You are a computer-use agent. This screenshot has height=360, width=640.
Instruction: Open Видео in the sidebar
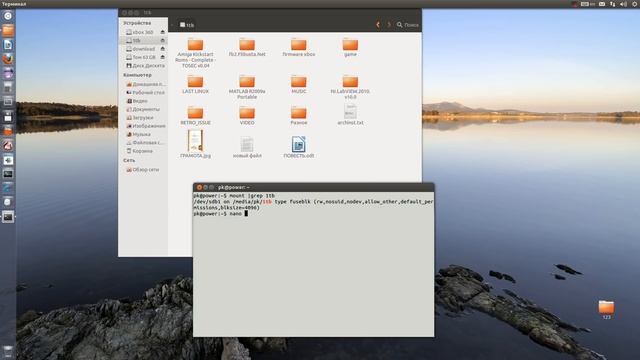(137, 101)
